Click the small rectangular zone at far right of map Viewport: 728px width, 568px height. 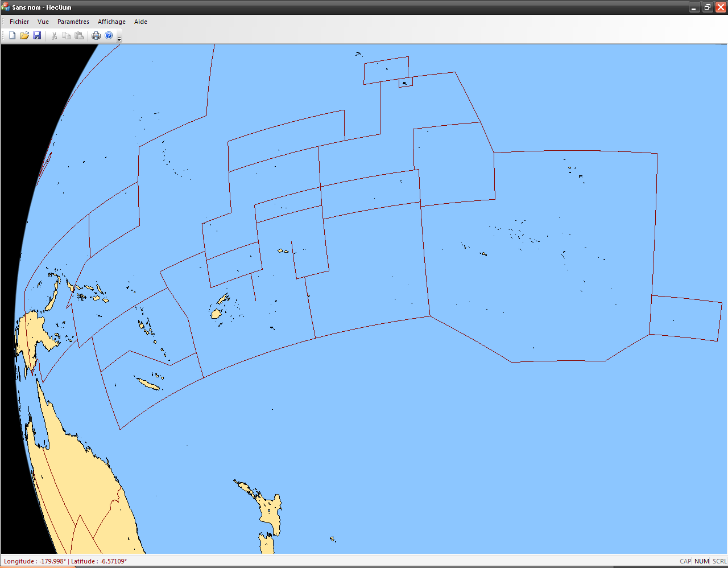[685, 318]
